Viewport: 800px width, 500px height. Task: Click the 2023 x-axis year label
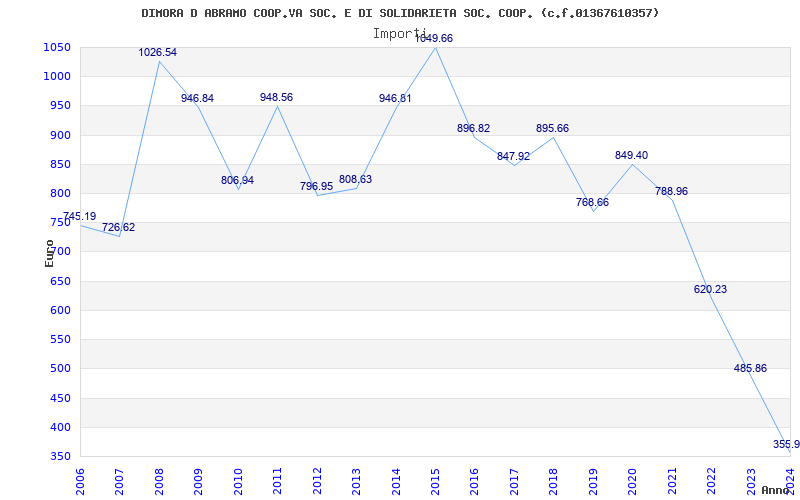[x=751, y=482]
